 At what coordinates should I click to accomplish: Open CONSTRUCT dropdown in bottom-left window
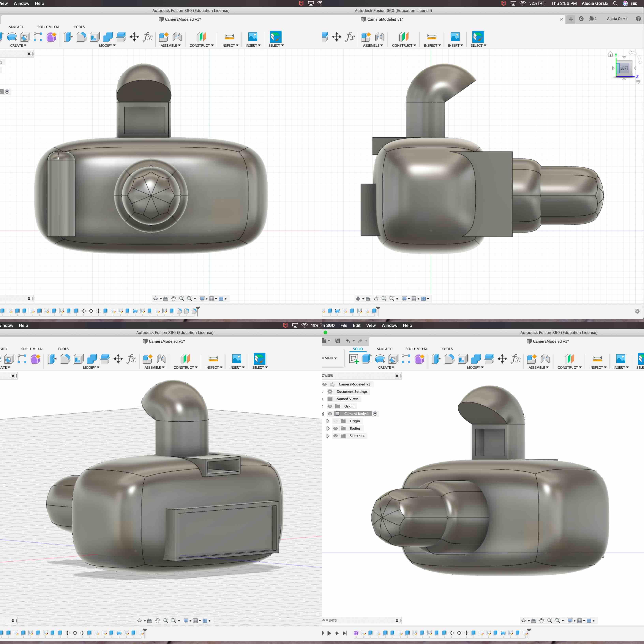pos(185,367)
